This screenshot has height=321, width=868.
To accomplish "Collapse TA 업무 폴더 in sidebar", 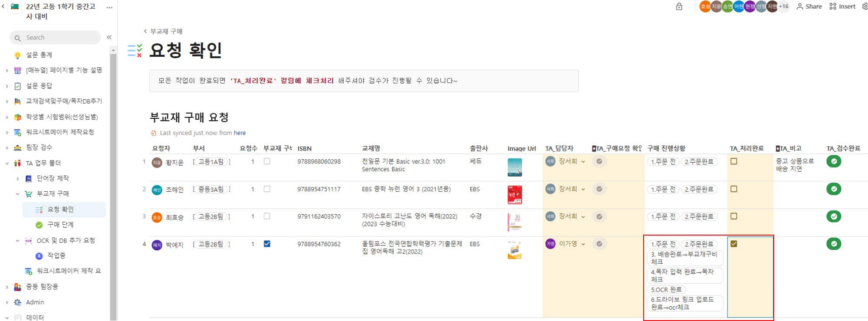I will point(7,164).
